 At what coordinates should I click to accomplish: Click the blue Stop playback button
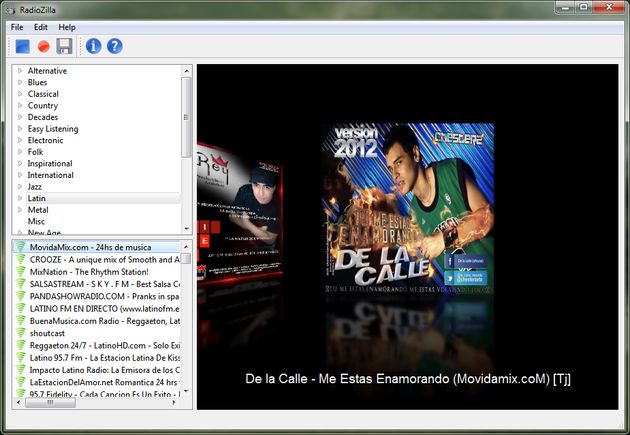[22, 46]
